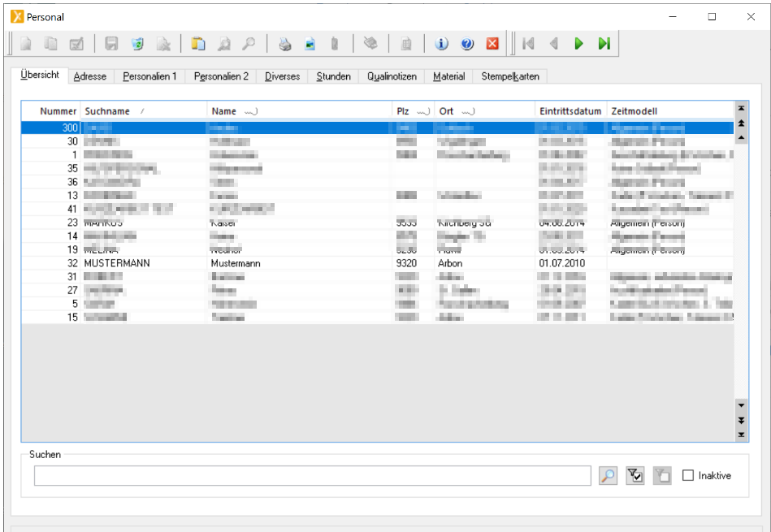This screenshot has height=532, width=771.
Task: Switch to the Adresse tab
Action: tap(89, 76)
